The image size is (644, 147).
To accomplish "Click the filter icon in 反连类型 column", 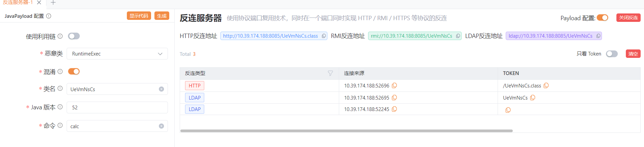I will tap(330, 73).
